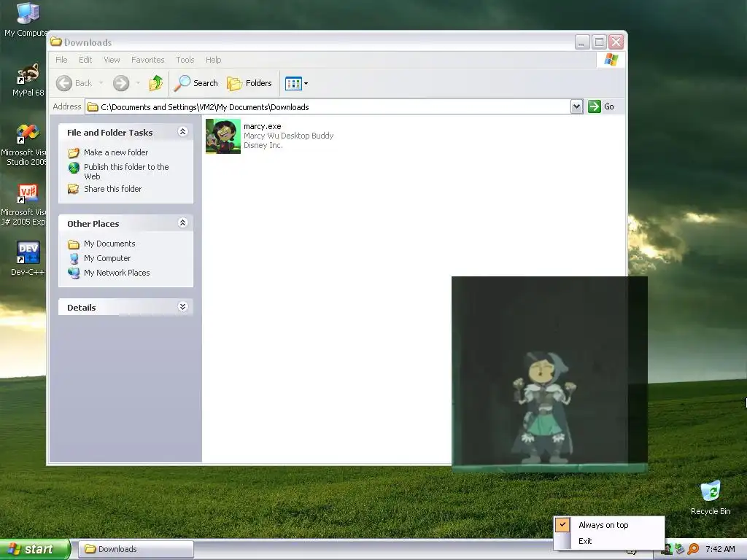Close the Downloads window

tap(616, 42)
